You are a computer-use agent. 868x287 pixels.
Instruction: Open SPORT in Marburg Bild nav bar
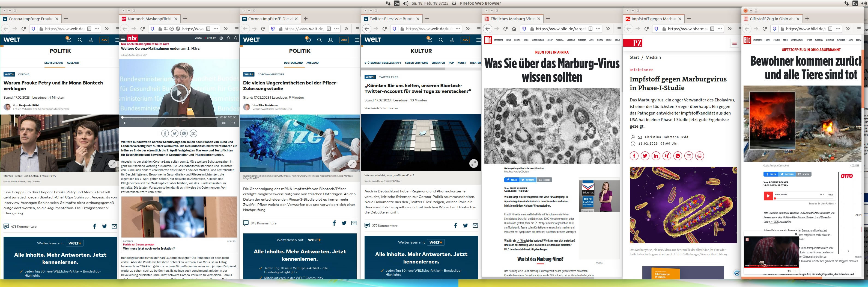tap(550, 40)
